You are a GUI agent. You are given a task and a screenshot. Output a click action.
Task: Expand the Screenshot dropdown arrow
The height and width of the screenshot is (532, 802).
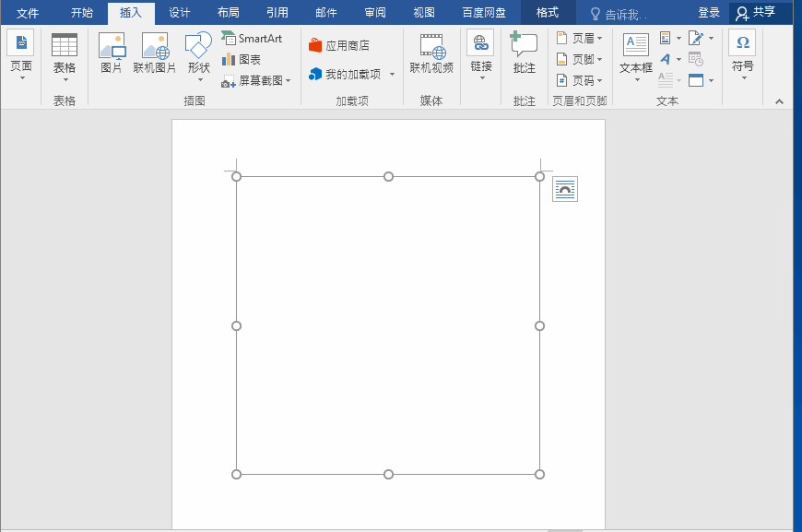289,81
